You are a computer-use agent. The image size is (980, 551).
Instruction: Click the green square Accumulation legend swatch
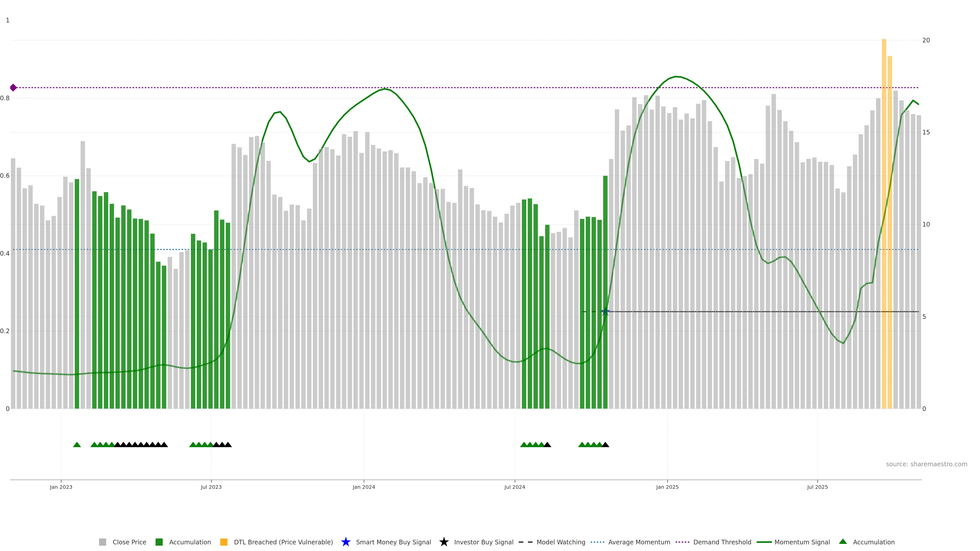[159, 542]
